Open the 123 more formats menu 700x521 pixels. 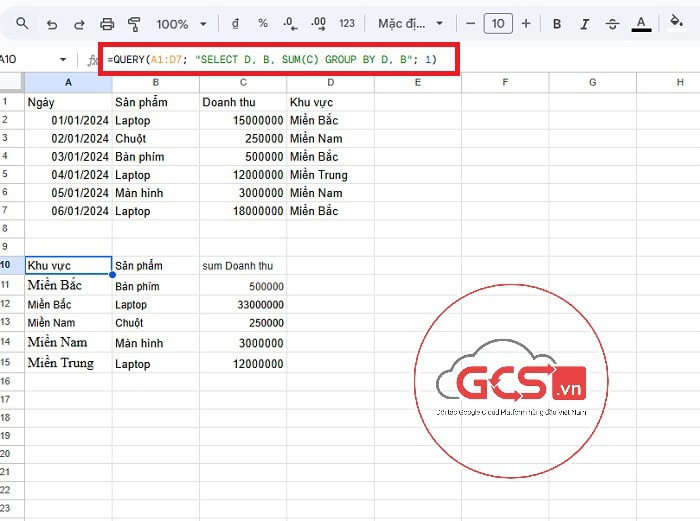pyautogui.click(x=347, y=23)
